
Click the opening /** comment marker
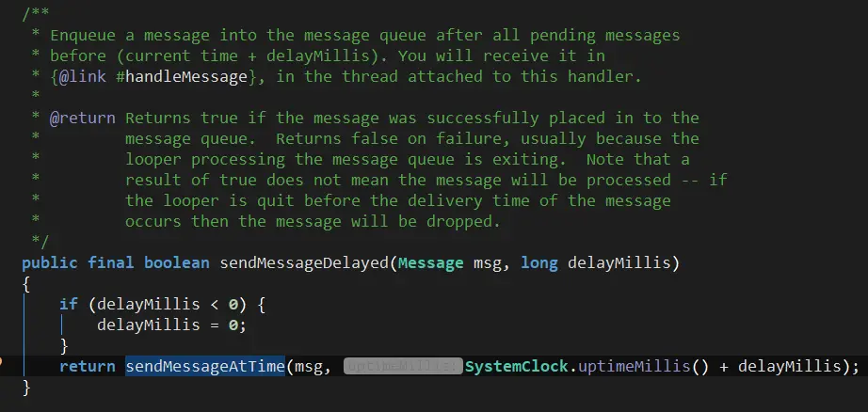(36, 14)
